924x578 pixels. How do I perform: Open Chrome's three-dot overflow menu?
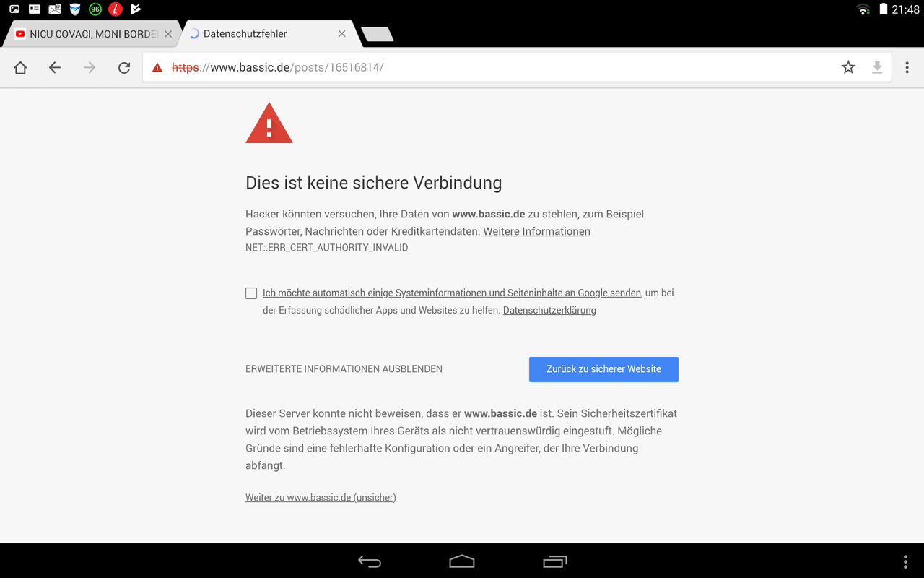[907, 67]
